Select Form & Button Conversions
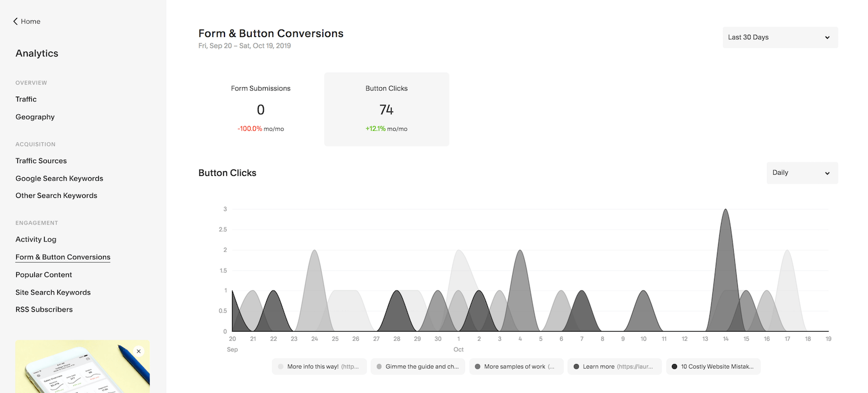Viewport: 868px width, 393px height. [x=63, y=257]
